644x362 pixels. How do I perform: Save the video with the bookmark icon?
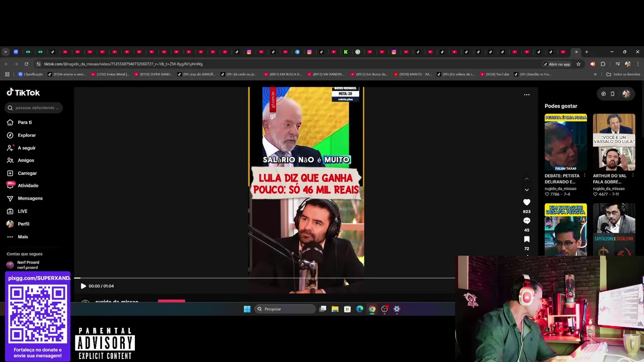click(527, 239)
